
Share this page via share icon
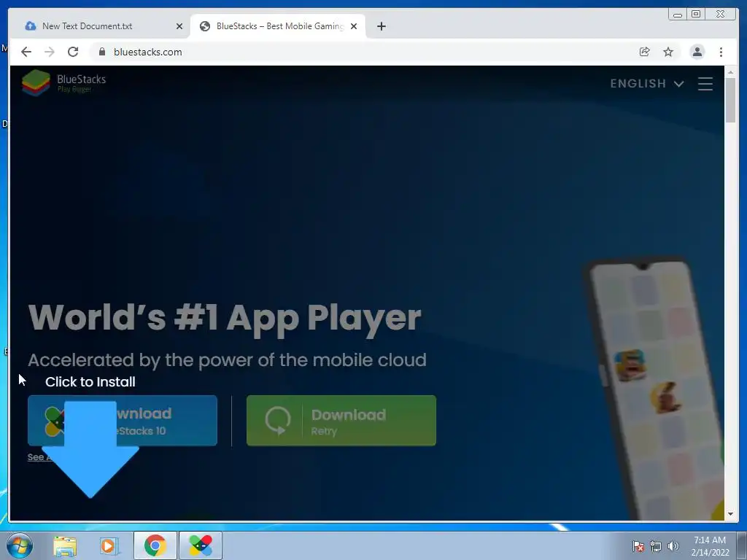[x=645, y=52]
